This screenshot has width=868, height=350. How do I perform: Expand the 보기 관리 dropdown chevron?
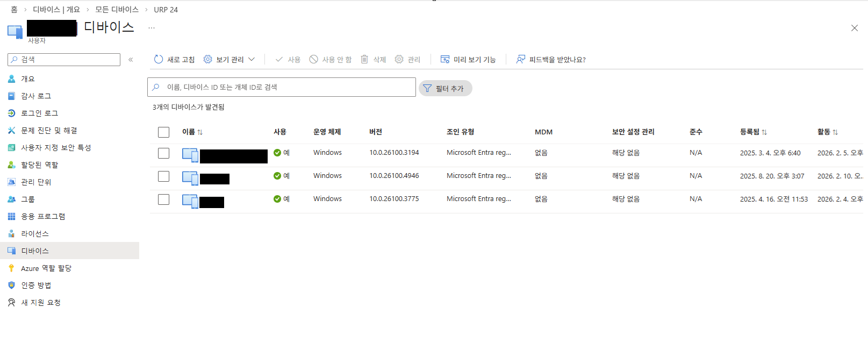[x=252, y=59]
